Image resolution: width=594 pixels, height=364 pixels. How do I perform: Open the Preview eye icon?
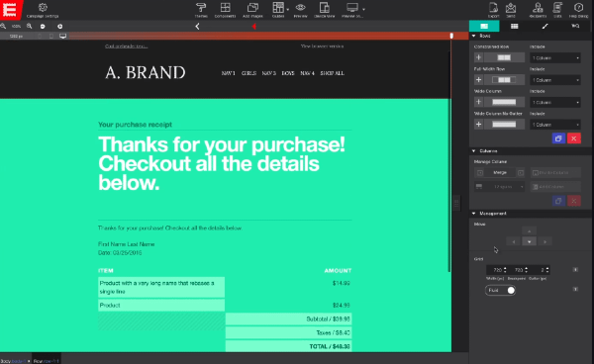[x=300, y=7]
